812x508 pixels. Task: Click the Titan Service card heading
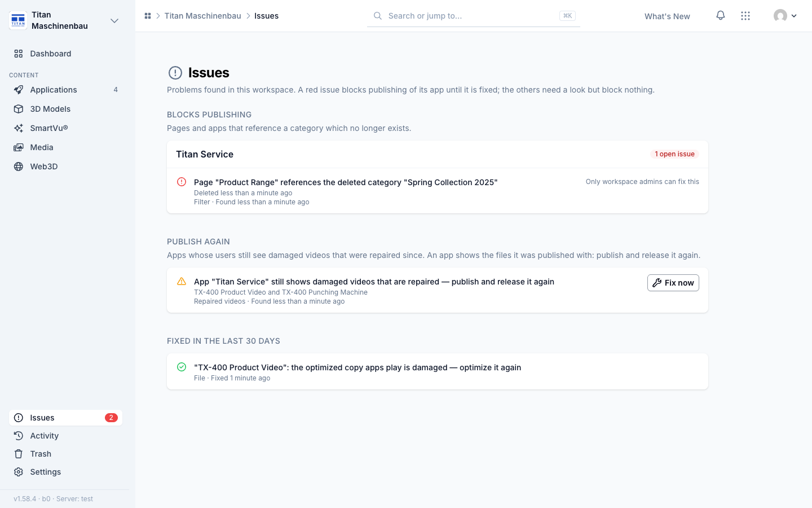205,154
